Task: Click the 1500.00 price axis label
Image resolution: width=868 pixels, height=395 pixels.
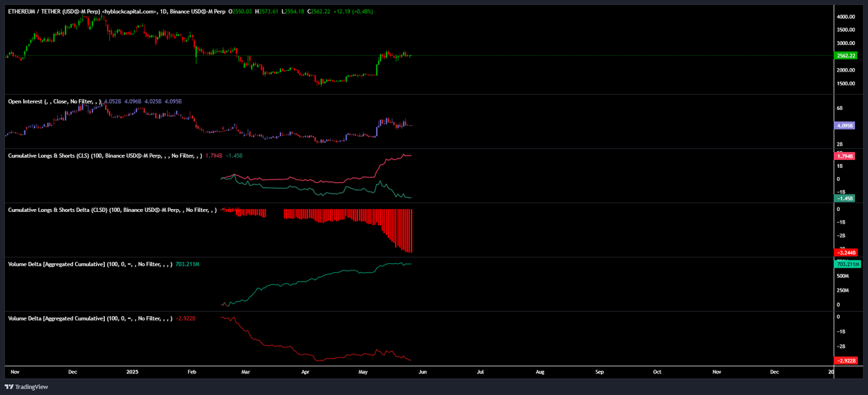Action: [846, 83]
